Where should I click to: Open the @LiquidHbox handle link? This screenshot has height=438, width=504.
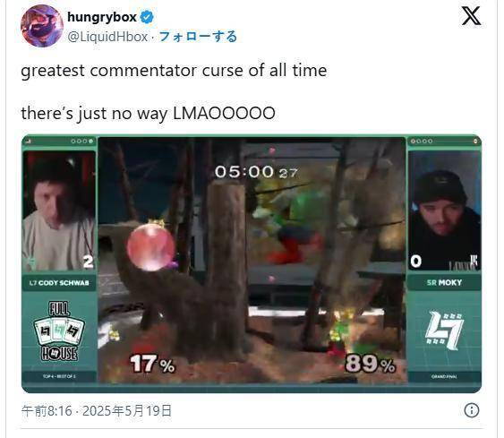point(107,37)
